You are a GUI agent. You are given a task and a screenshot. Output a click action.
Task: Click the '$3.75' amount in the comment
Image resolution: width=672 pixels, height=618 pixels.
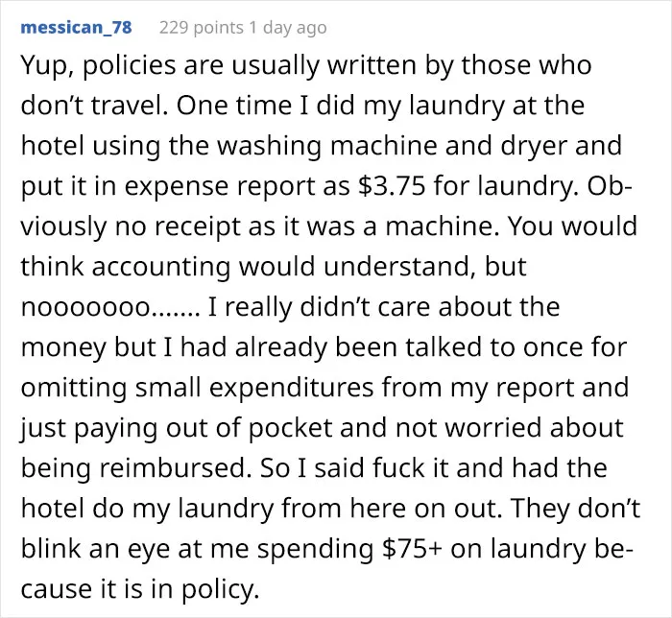click(392, 186)
